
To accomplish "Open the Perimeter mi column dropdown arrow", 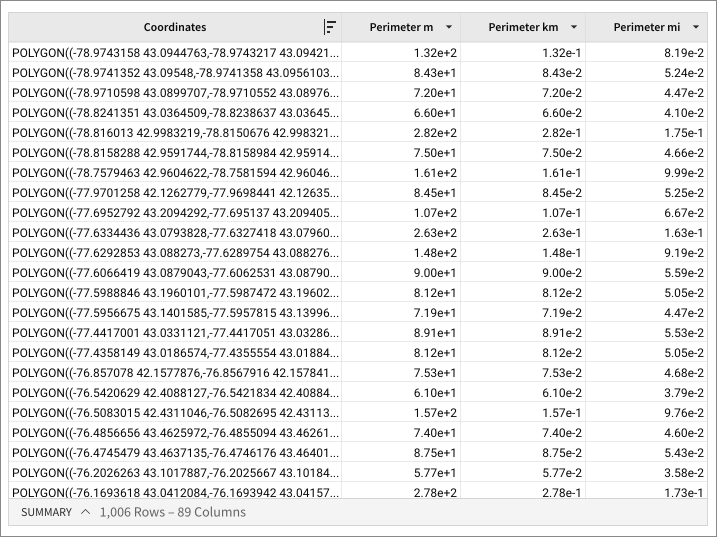I will pyautogui.click(x=693, y=28).
